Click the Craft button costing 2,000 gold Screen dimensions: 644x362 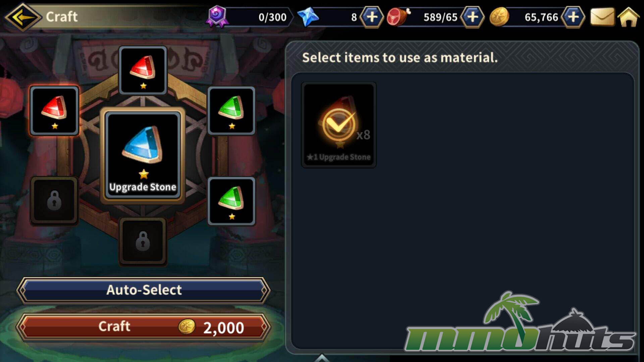[144, 327]
